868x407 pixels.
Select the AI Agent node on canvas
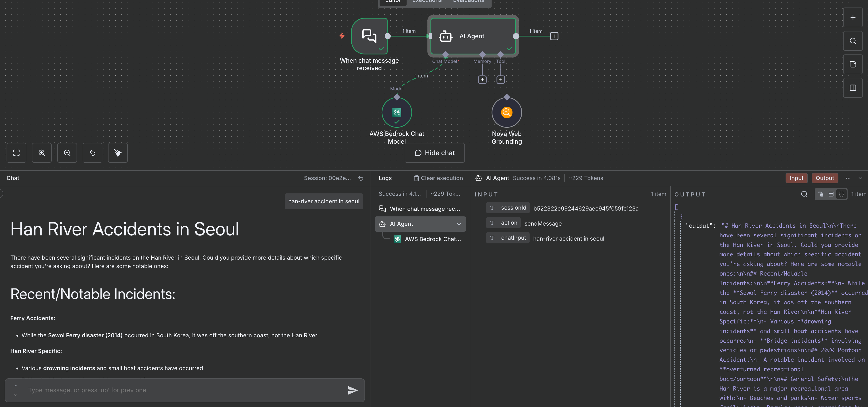click(473, 36)
